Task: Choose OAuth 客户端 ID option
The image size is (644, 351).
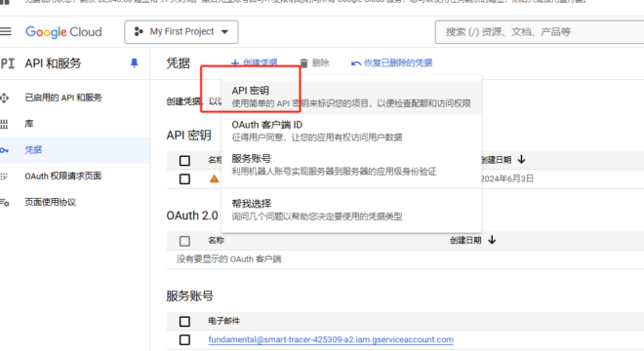Action: coord(351,131)
